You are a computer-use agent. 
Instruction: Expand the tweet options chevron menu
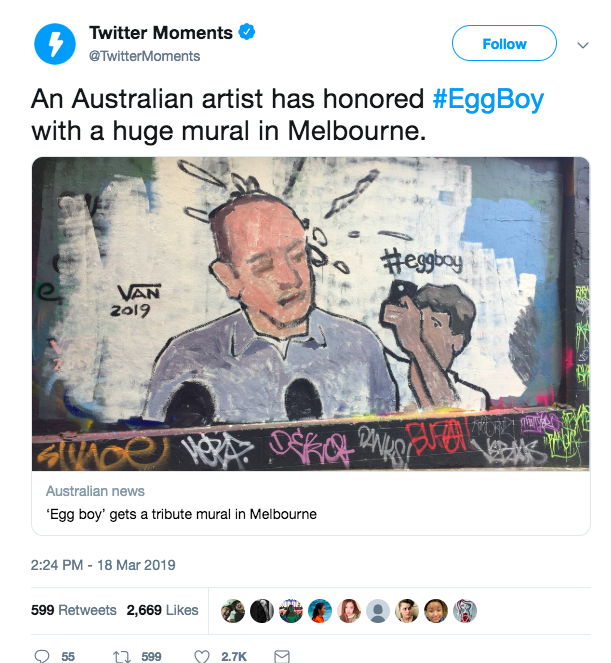(583, 45)
